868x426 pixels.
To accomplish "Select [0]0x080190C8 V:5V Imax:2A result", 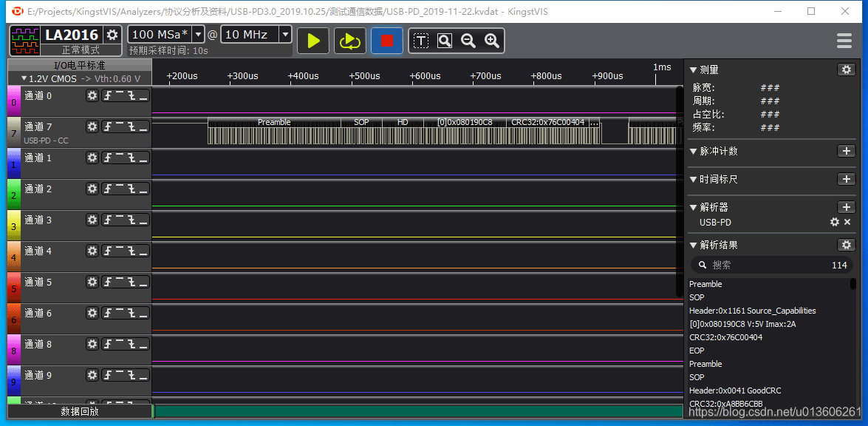I will tap(770, 324).
